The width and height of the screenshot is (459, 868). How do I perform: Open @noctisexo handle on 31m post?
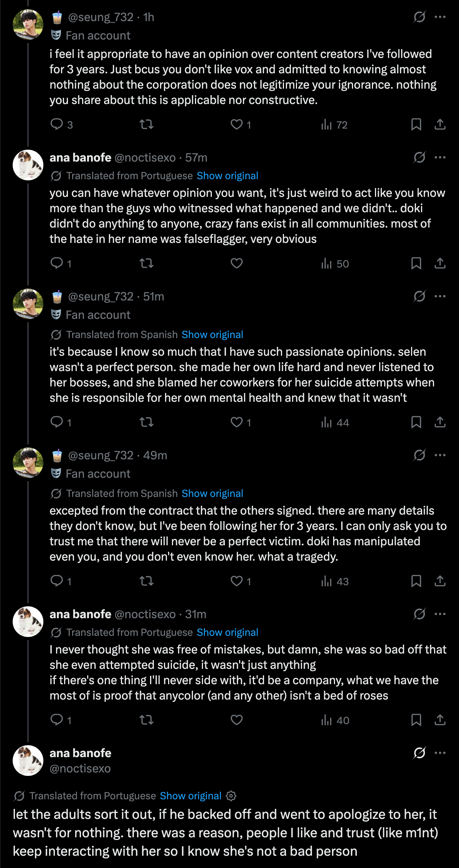145,614
